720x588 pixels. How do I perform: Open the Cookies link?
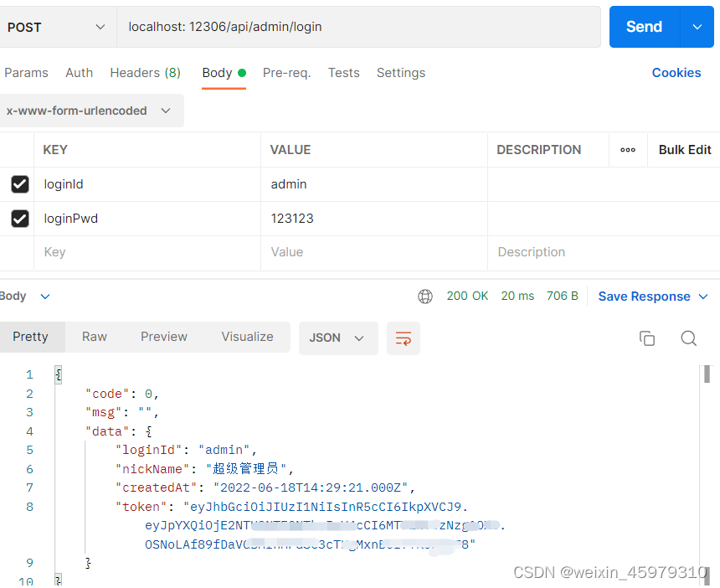click(x=676, y=73)
